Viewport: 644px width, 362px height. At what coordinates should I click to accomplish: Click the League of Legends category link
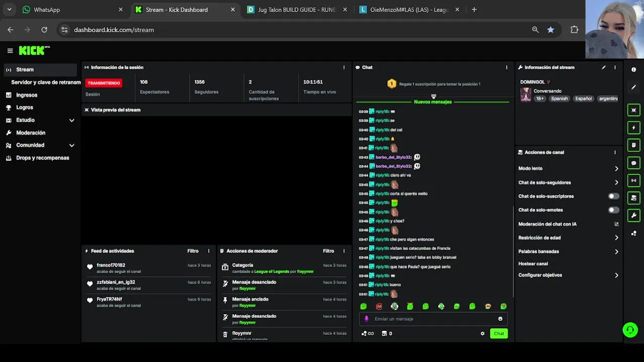pos(272,271)
